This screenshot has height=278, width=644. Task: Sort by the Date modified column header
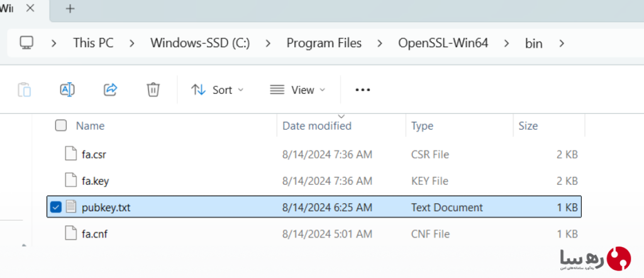[x=317, y=125]
